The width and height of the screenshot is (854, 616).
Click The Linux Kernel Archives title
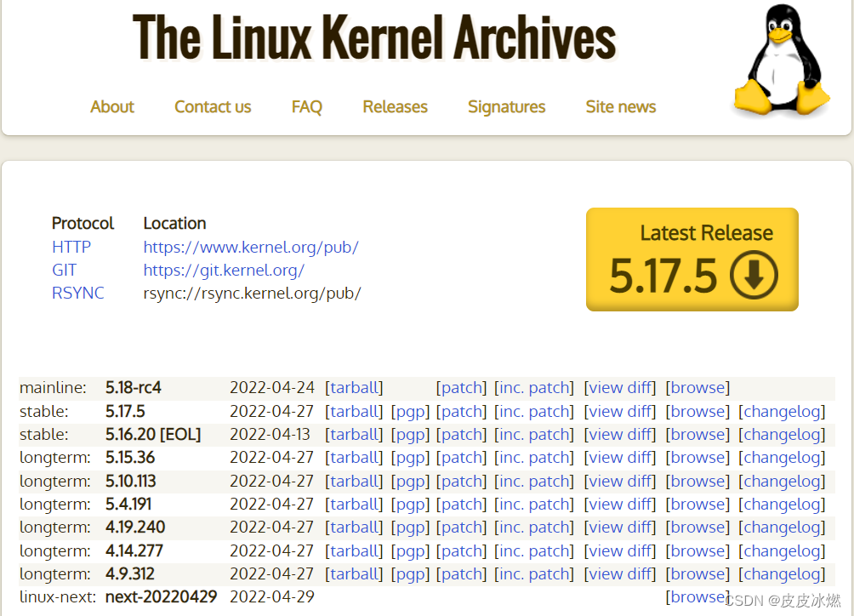375,37
